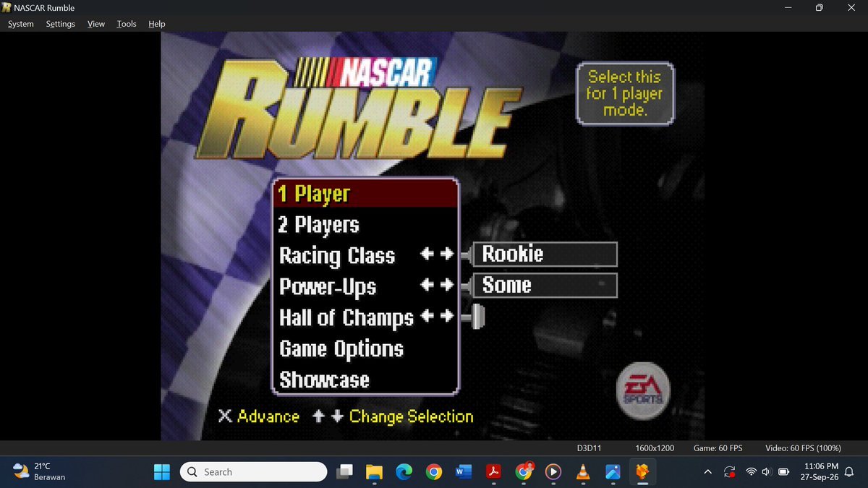Click the sync status tray icon
This screenshot has height=488, width=868.
click(730, 473)
